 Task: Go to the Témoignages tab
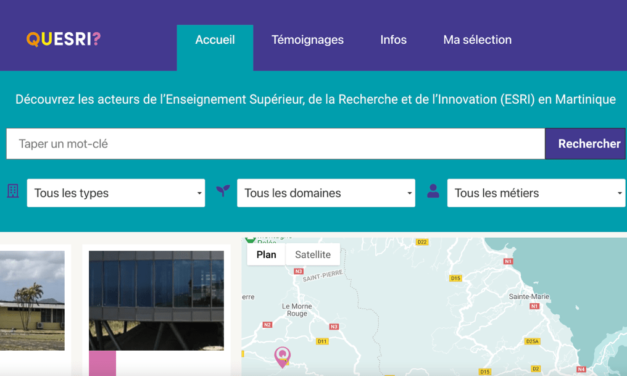(x=308, y=40)
